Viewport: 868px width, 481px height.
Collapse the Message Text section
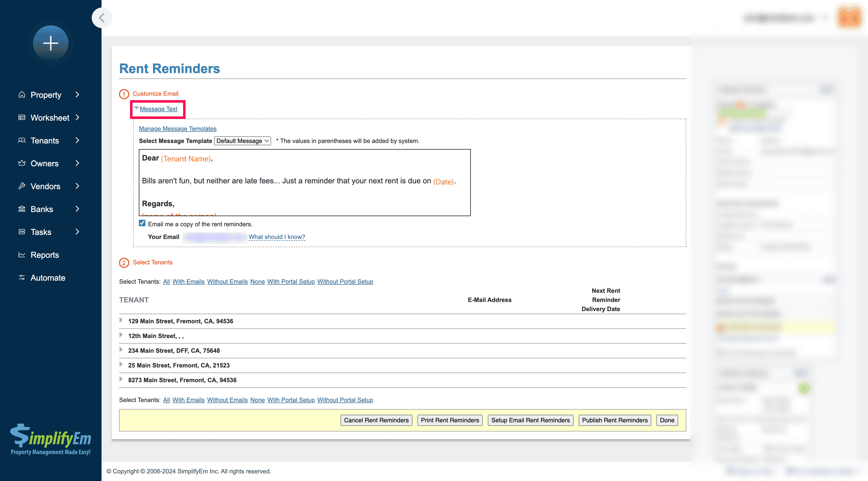point(158,109)
